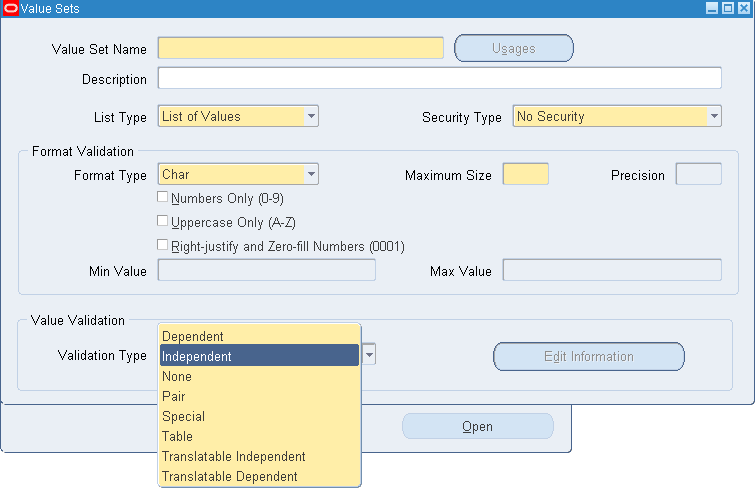
Task: Check Right-justify and Zero-fill Numbers option
Action: coord(163,245)
